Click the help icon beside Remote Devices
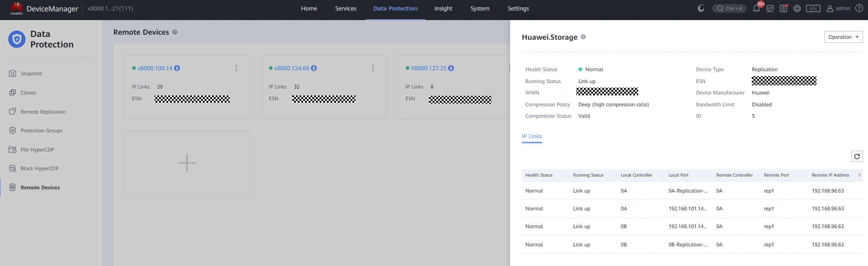868x266 pixels. 175,32
